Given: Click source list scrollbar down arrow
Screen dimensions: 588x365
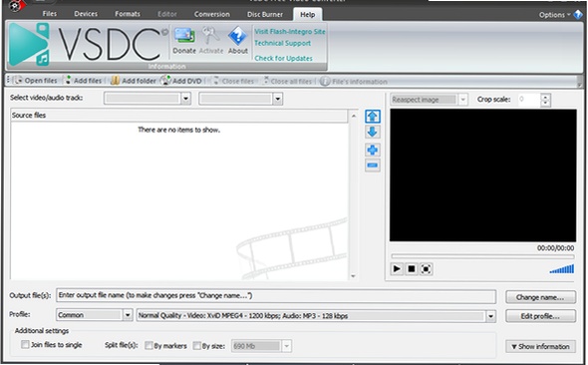Looking at the screenshot, I should (x=353, y=276).
